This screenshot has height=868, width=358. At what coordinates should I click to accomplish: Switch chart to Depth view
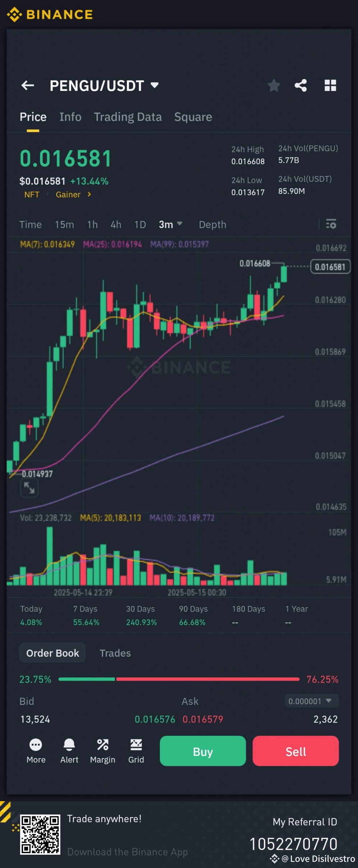point(212,225)
